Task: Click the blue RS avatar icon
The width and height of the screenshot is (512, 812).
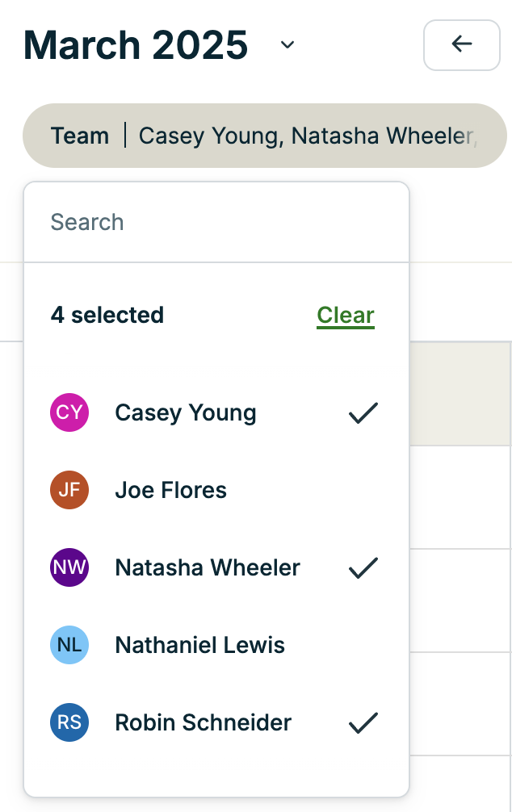Action: (x=69, y=722)
